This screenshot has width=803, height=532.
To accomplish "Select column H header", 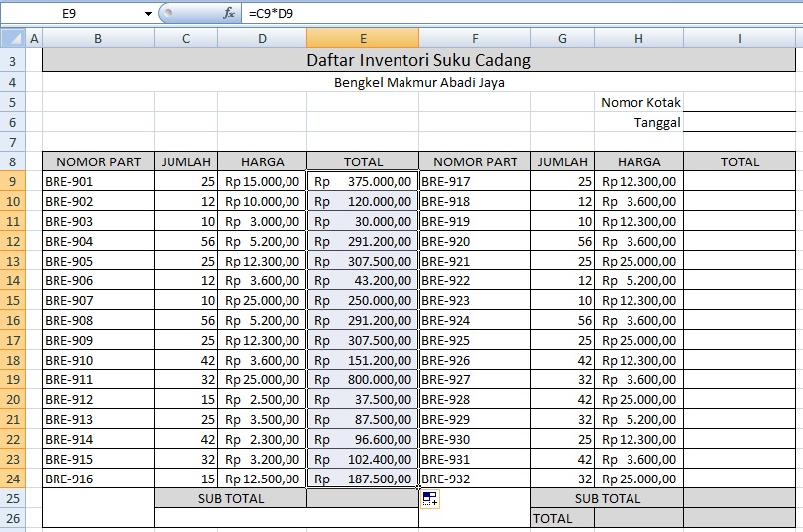I will pyautogui.click(x=638, y=38).
